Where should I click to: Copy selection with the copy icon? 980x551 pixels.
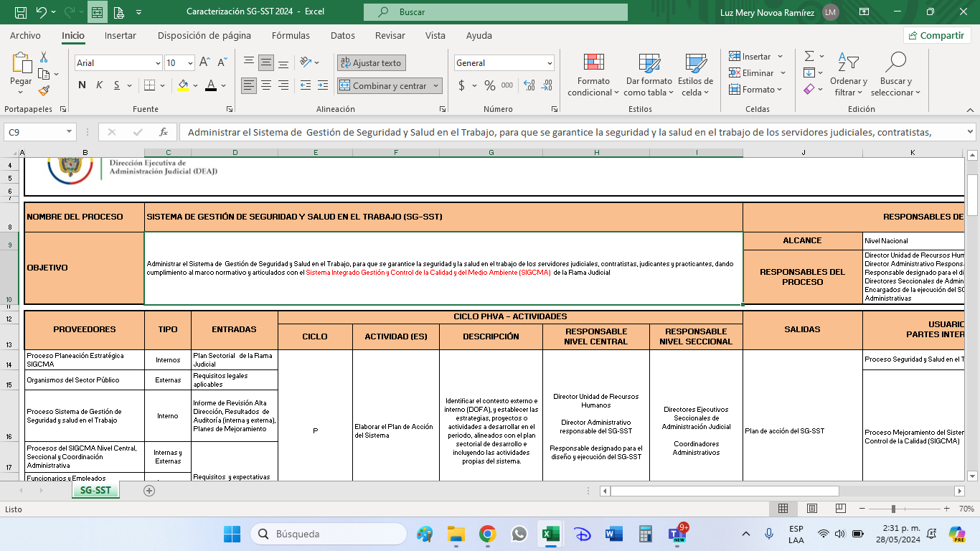44,74
